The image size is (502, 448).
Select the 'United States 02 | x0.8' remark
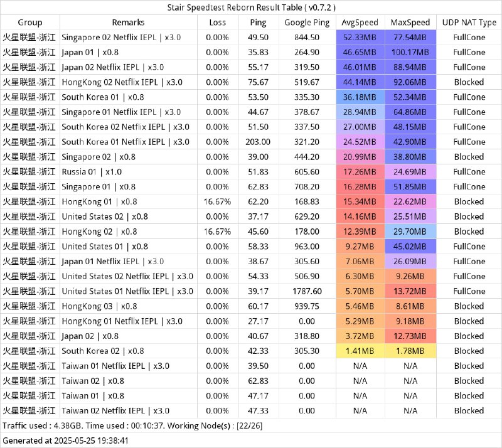pos(105,217)
